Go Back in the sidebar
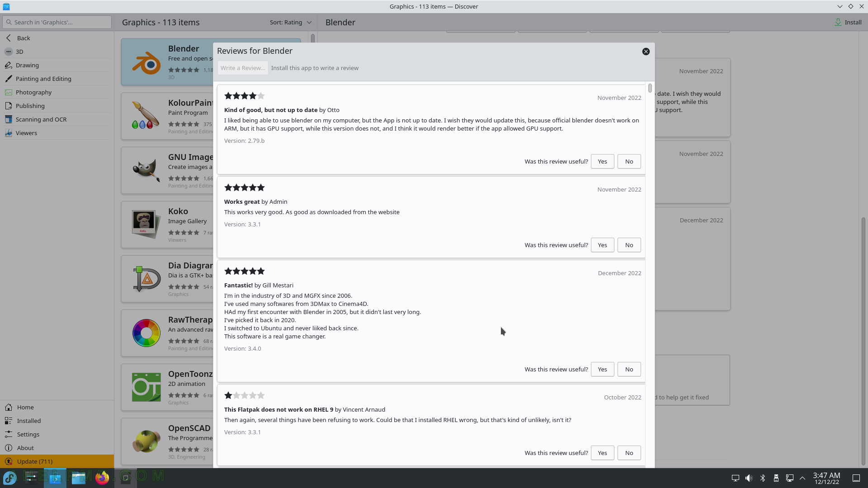Screen dimensions: 868x488 57,38
